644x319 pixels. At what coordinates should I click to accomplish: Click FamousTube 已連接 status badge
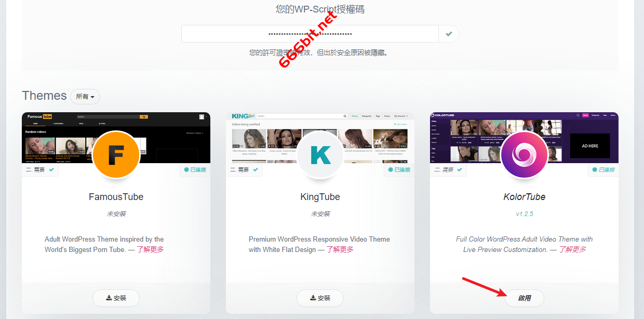(x=195, y=170)
